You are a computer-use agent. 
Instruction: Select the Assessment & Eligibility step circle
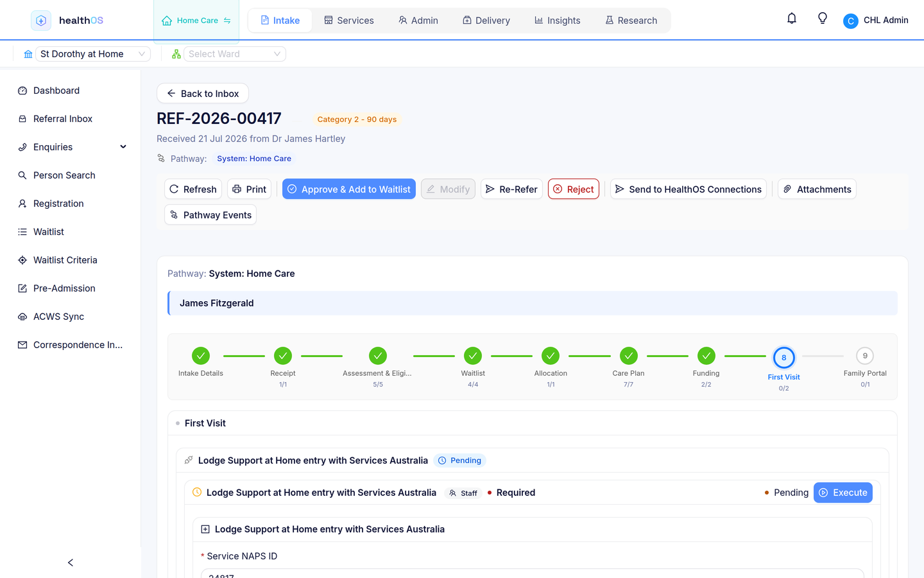378,355
